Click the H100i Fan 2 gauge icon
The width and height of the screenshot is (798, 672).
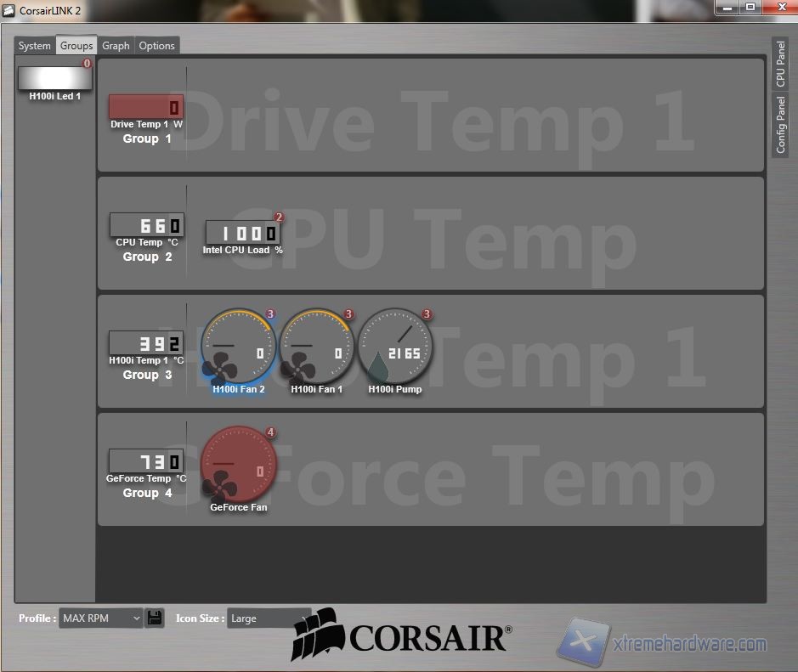click(x=238, y=346)
